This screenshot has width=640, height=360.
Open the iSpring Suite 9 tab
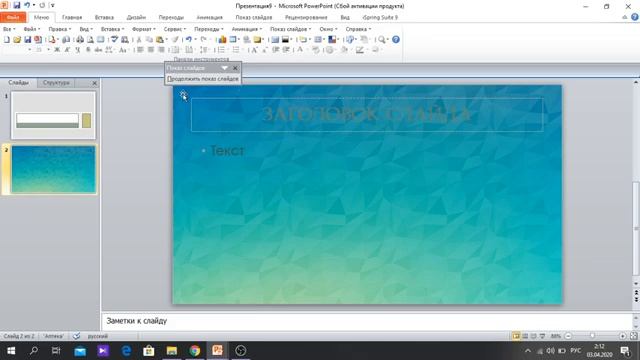(380, 17)
